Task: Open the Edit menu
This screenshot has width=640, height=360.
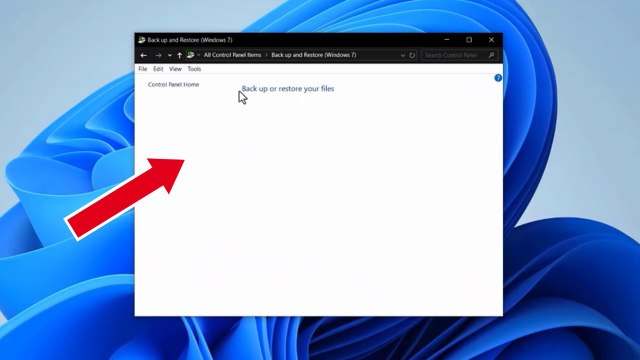Action: pos(158,69)
